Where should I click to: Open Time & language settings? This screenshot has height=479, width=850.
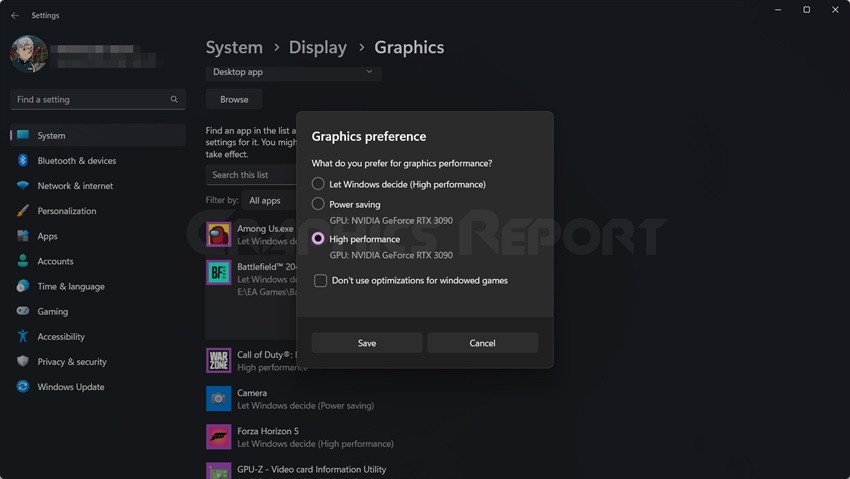point(98,286)
